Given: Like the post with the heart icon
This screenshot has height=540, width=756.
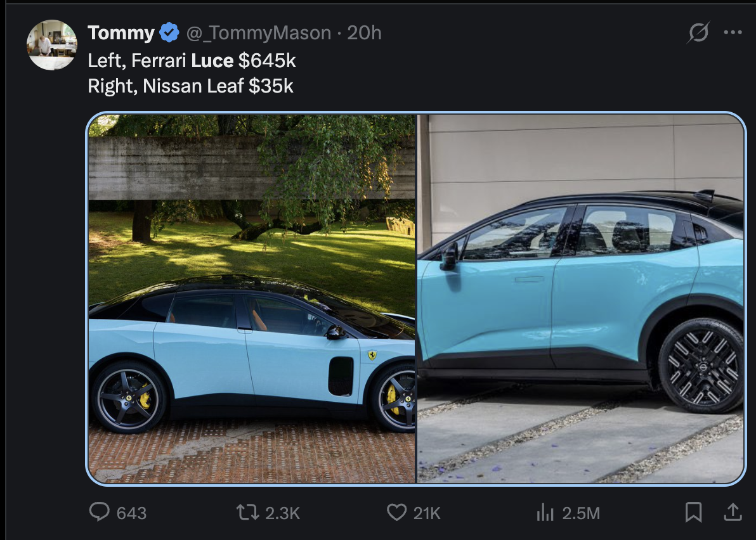Looking at the screenshot, I should click(397, 512).
